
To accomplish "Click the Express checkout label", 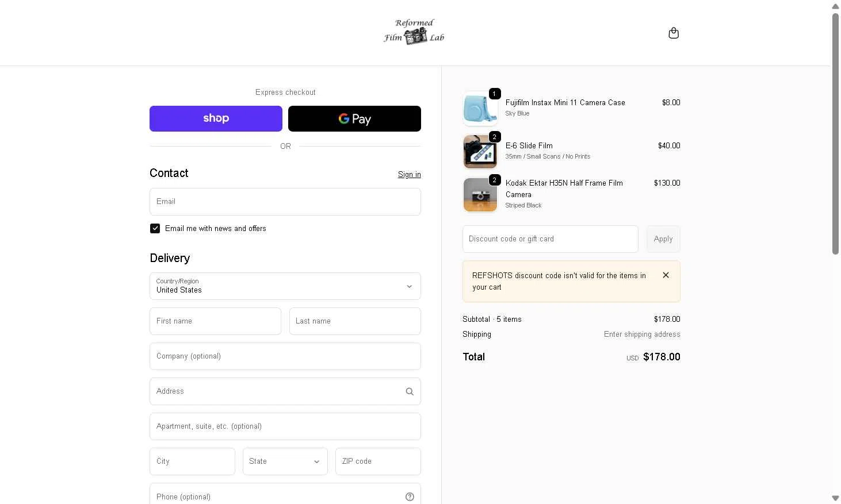I will (285, 92).
